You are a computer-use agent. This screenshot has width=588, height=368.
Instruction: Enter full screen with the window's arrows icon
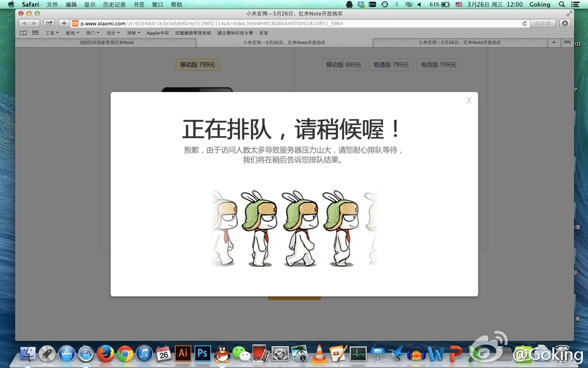[569, 14]
